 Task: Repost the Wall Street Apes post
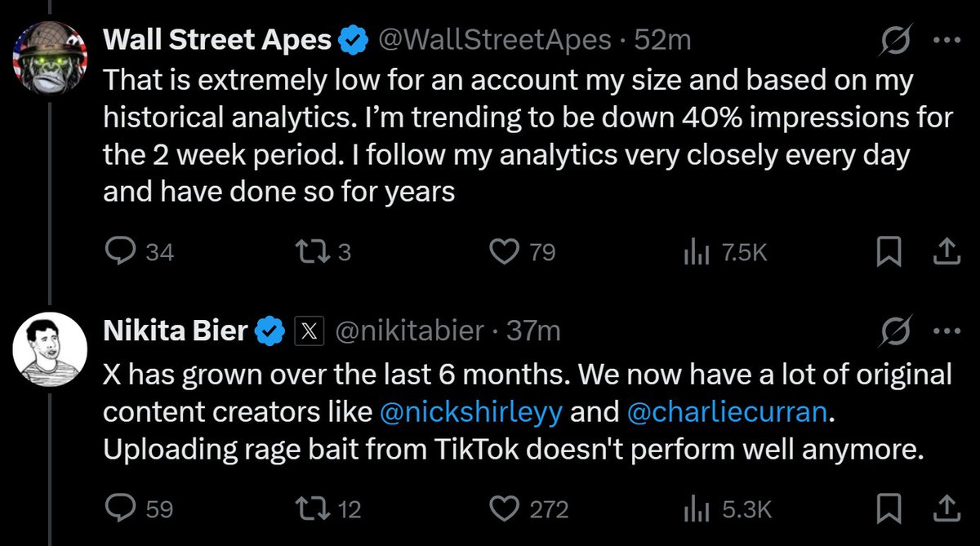pyautogui.click(x=313, y=254)
